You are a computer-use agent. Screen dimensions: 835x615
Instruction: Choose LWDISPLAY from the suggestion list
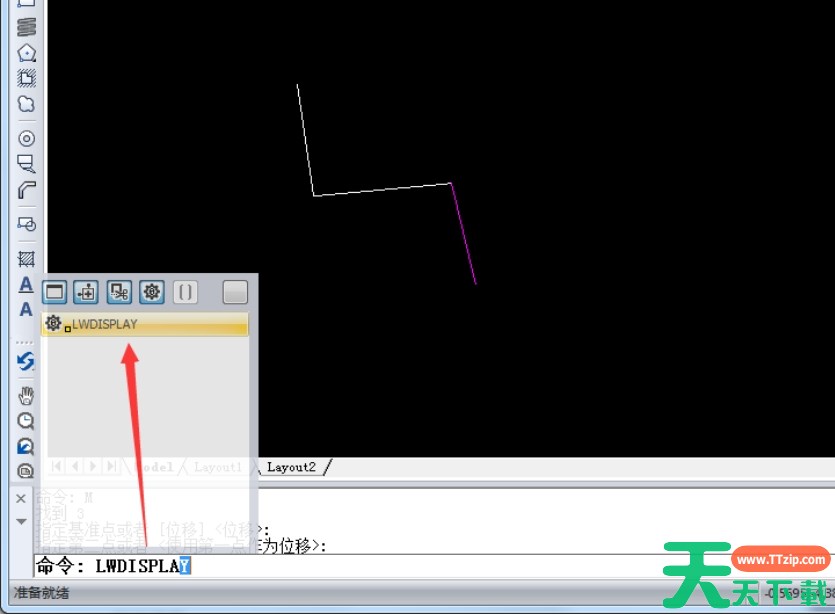click(145, 324)
